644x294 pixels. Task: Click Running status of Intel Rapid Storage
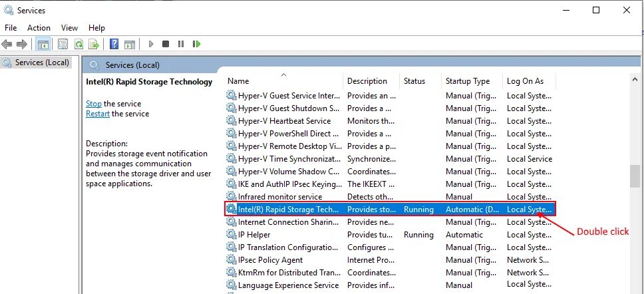418,210
